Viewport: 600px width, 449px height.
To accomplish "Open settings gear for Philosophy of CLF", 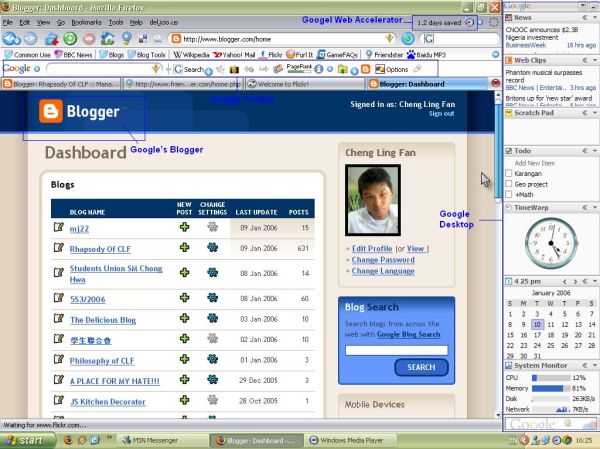I will (x=212, y=360).
